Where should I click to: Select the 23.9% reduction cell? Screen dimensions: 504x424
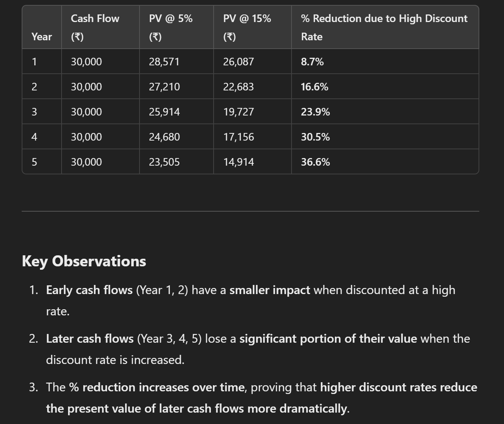tap(315, 112)
